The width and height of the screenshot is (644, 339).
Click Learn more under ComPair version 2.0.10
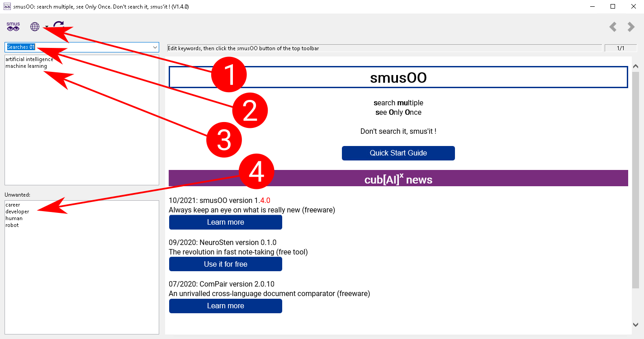pyautogui.click(x=226, y=306)
